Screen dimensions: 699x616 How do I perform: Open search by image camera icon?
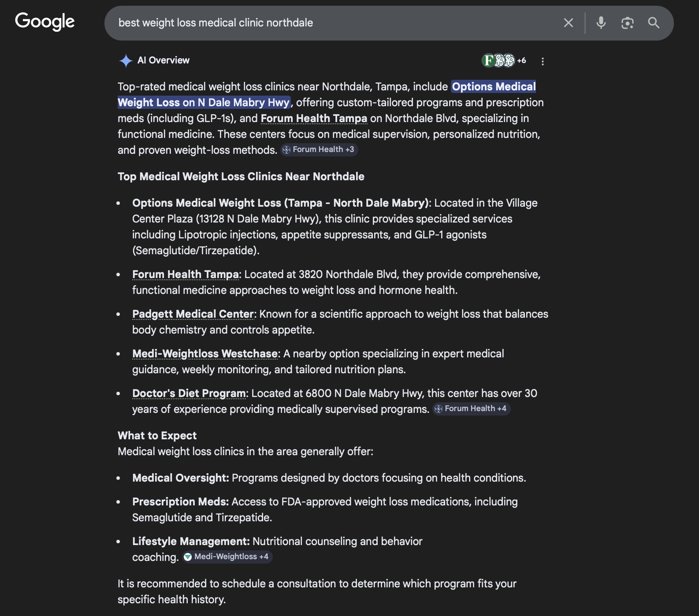[627, 23]
